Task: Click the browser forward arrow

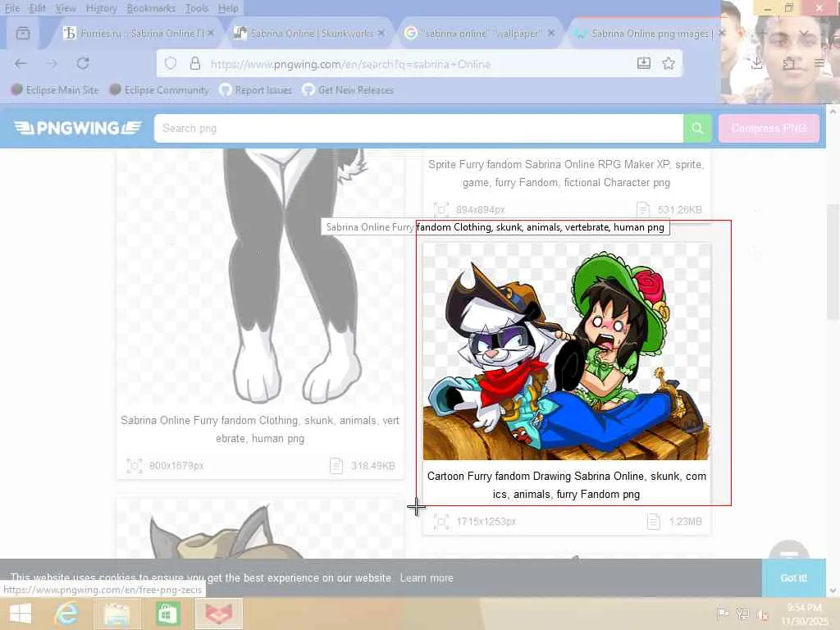Action: tap(52, 64)
